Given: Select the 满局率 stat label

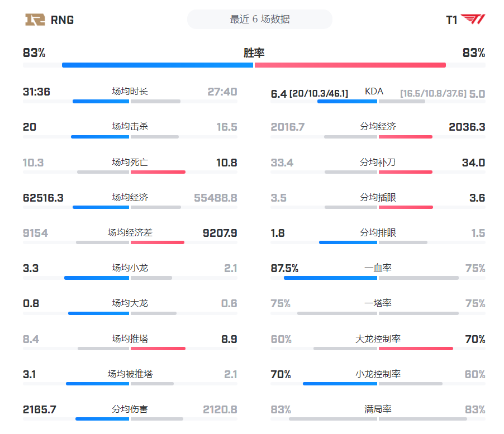Looking at the screenshot, I should pyautogui.click(x=378, y=409).
